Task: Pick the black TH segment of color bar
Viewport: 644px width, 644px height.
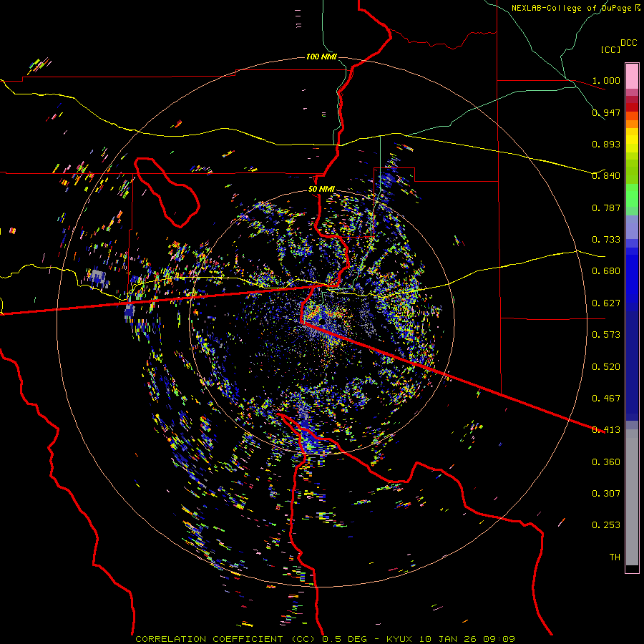Action: pyautogui.click(x=632, y=568)
